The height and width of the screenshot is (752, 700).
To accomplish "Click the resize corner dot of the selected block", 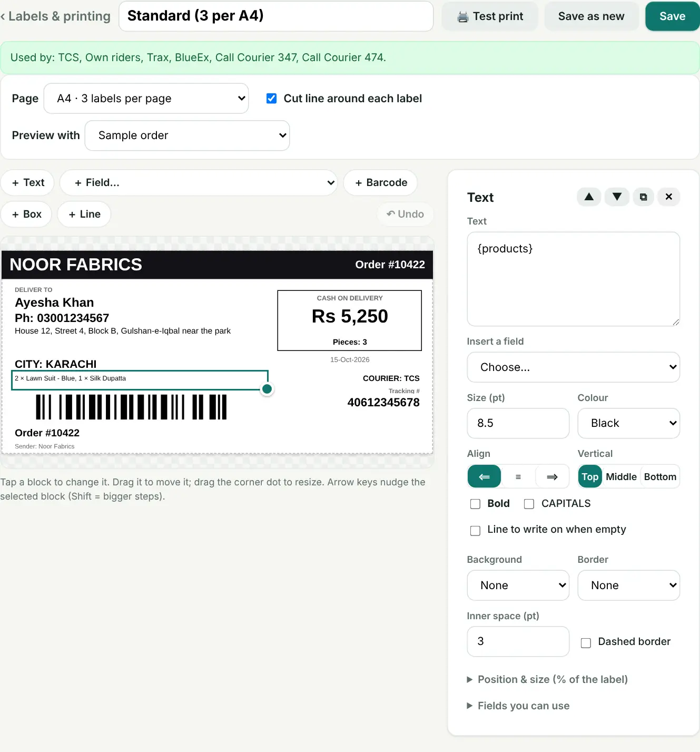I will [x=267, y=389].
